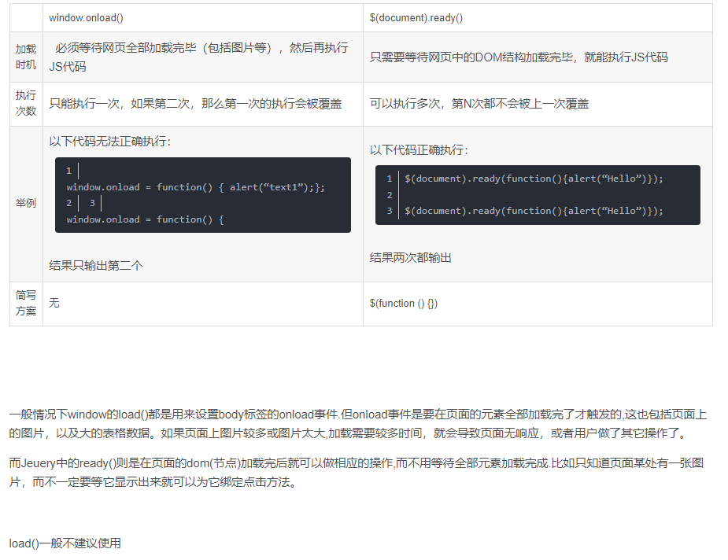This screenshot has width=728, height=560.
Task: Click the text '以下代码正确执行:'
Action: (419, 150)
